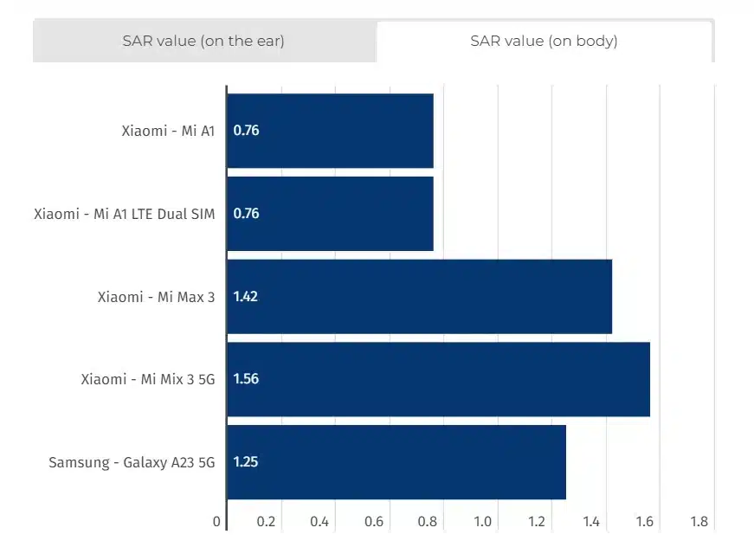The height and width of the screenshot is (560, 754).
Task: Click the 1.8 tick on the x-axis
Action: 699,522
